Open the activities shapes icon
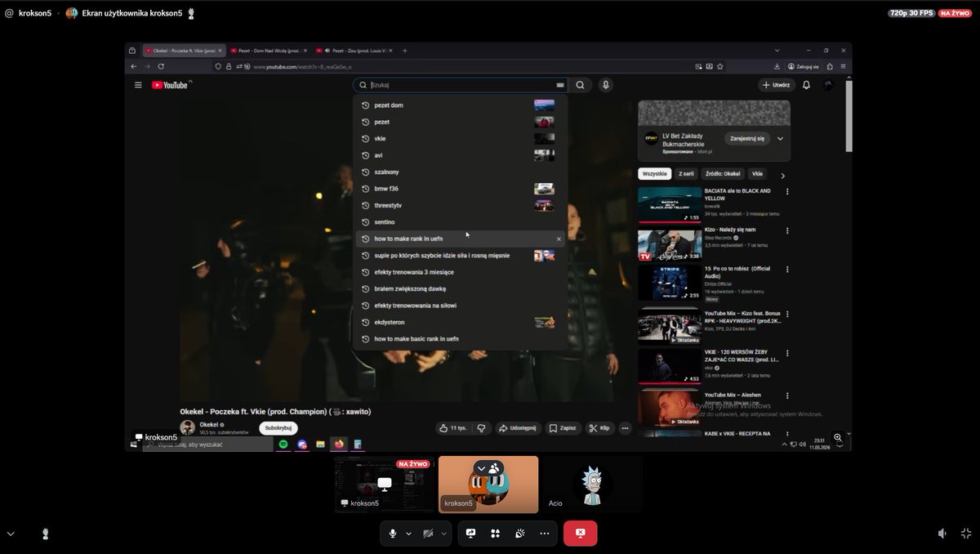 pyautogui.click(x=495, y=534)
